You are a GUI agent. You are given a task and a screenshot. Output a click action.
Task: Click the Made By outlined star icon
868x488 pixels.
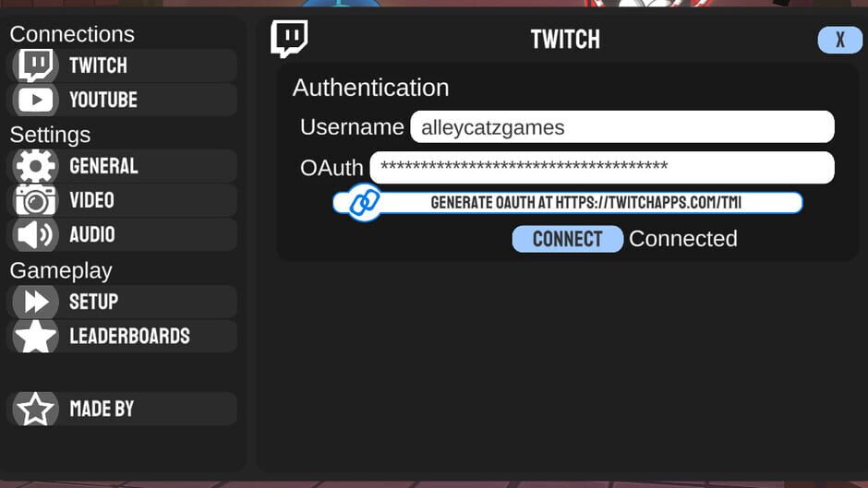point(35,409)
